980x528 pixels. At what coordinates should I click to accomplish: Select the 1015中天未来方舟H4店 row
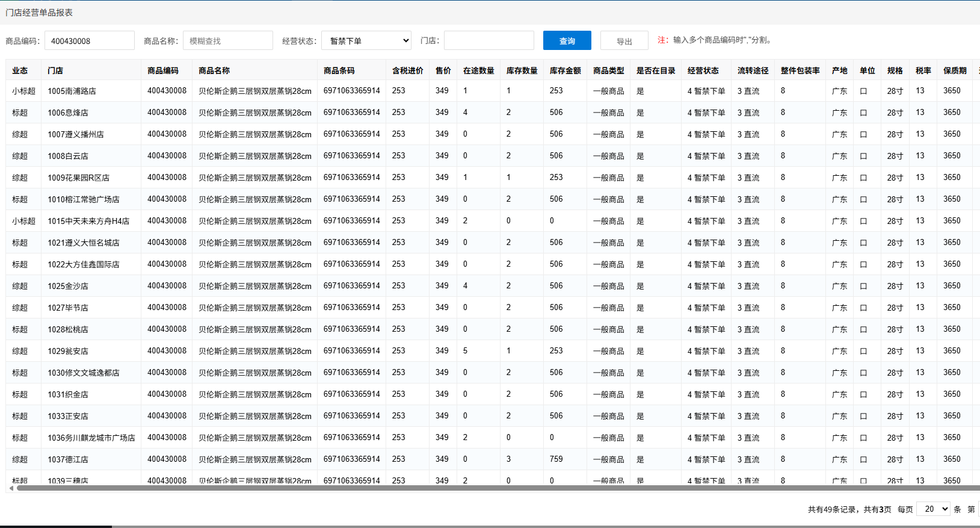coord(88,221)
